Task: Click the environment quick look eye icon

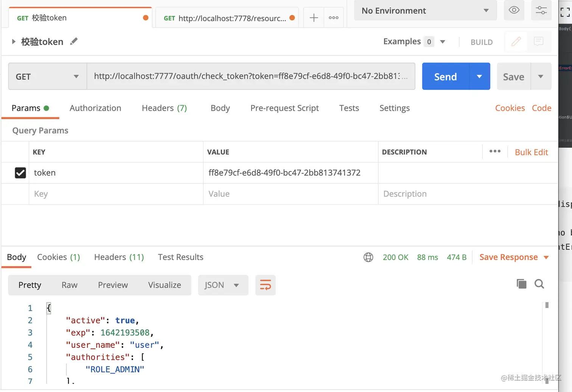Action: tap(514, 10)
